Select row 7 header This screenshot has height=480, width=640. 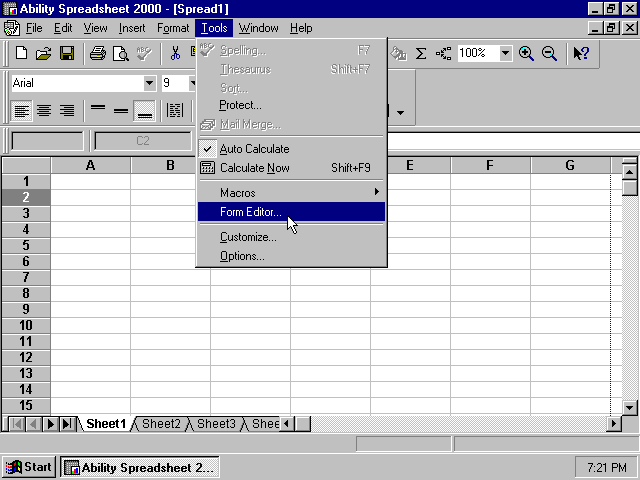26,278
